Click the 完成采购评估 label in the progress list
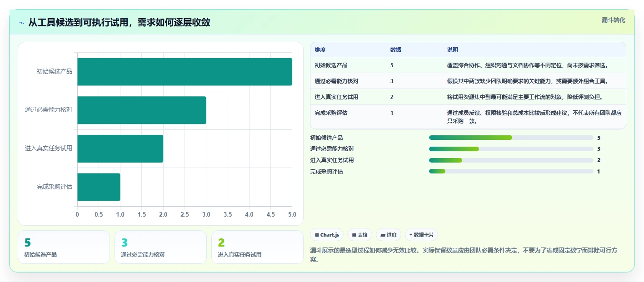644x282 pixels. [326, 172]
